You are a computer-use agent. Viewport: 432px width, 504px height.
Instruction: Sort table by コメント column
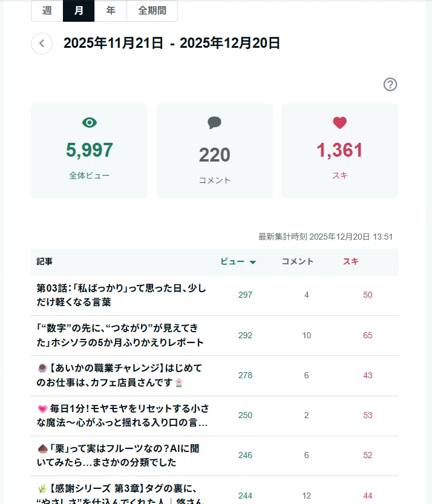298,261
